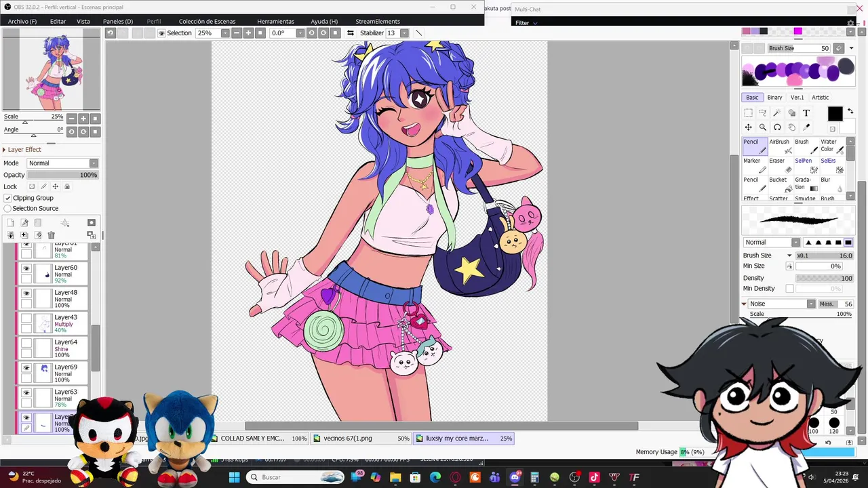This screenshot has height=488, width=868.
Task: Select the Rotate view tool
Action: (x=777, y=127)
